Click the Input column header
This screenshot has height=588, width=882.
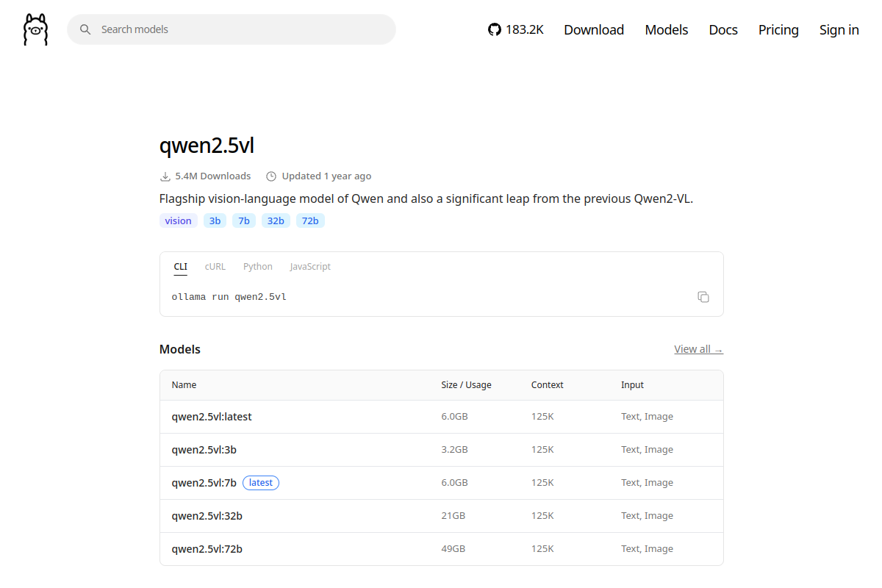[632, 385]
